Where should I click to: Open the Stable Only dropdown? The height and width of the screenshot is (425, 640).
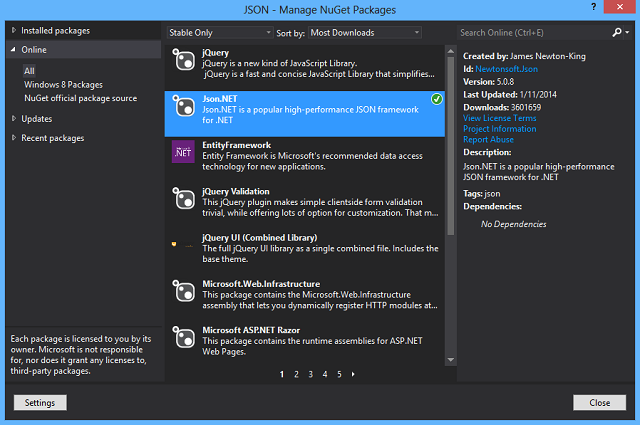click(220, 33)
